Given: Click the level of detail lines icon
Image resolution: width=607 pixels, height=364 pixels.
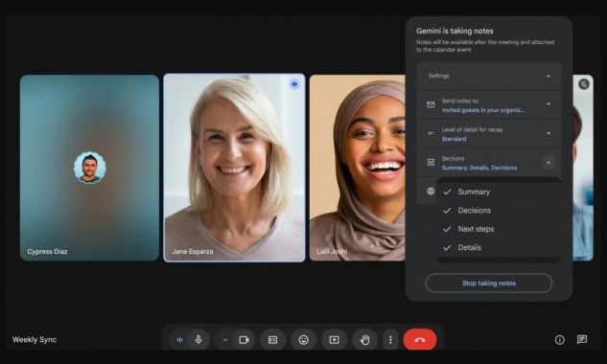Looking at the screenshot, I should coord(431,133).
